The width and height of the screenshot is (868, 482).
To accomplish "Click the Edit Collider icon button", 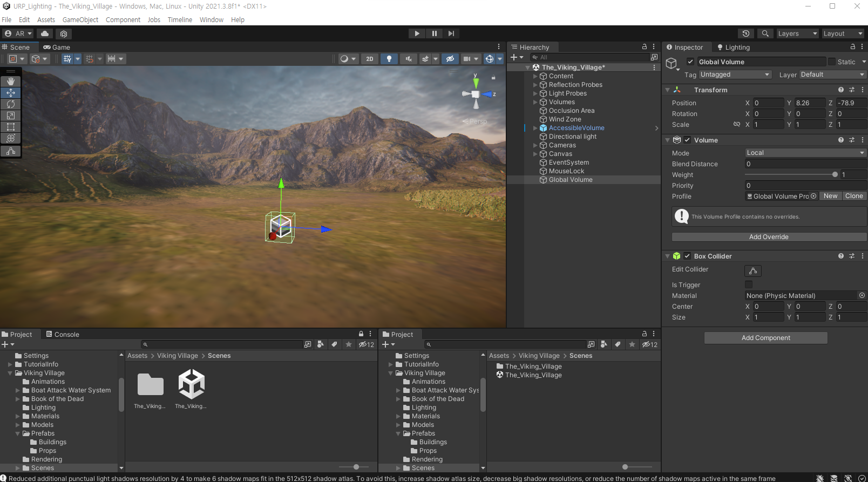I will [x=753, y=271].
